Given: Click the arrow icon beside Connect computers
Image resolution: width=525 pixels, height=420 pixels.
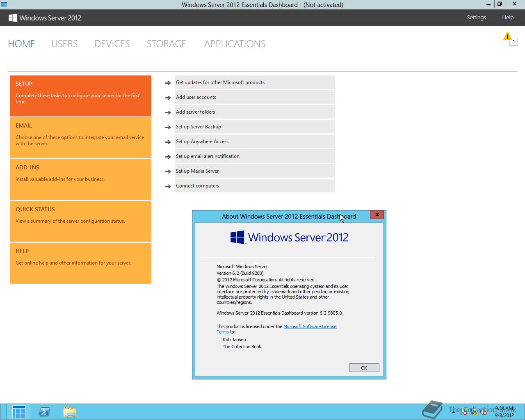Looking at the screenshot, I should coord(168,186).
